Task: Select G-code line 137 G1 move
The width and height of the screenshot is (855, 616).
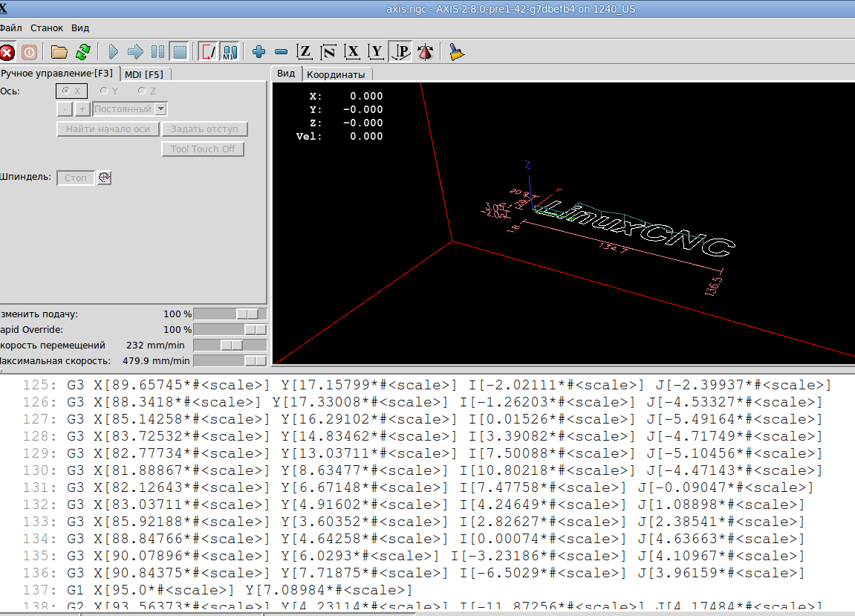Action: [x=218, y=590]
